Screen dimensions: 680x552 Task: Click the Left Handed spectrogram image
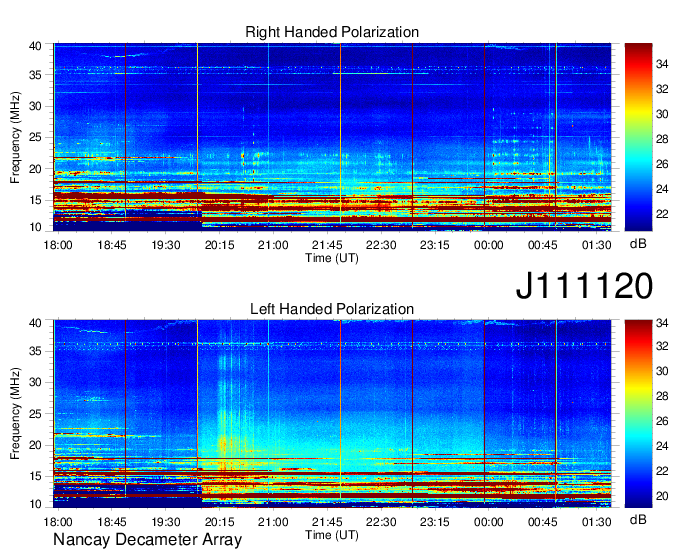332,414
